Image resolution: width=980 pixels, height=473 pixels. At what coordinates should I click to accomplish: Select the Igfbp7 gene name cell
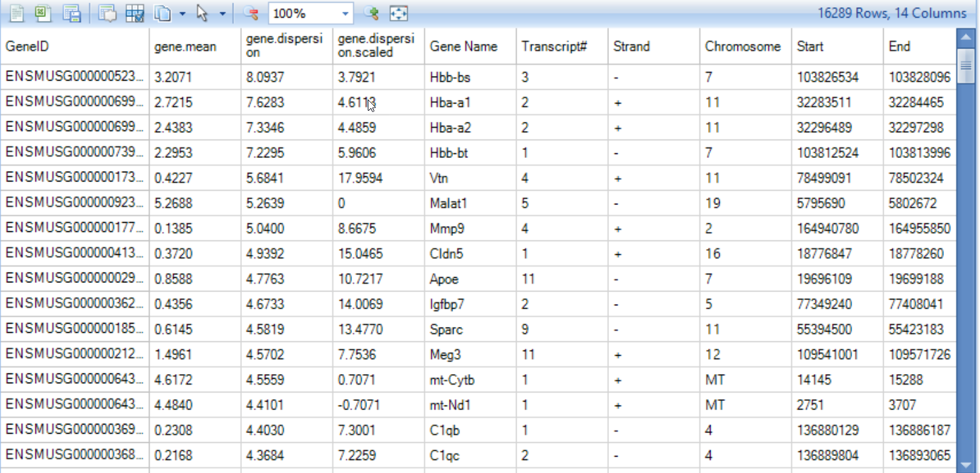[x=470, y=304]
